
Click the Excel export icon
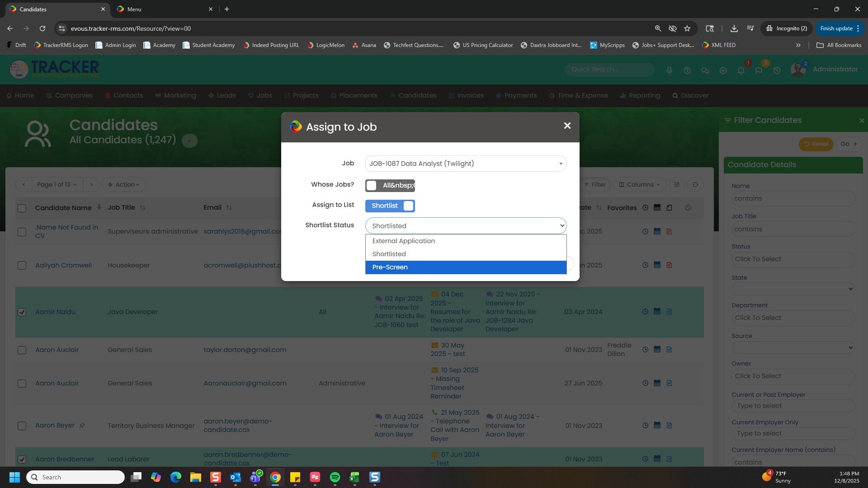point(677,184)
